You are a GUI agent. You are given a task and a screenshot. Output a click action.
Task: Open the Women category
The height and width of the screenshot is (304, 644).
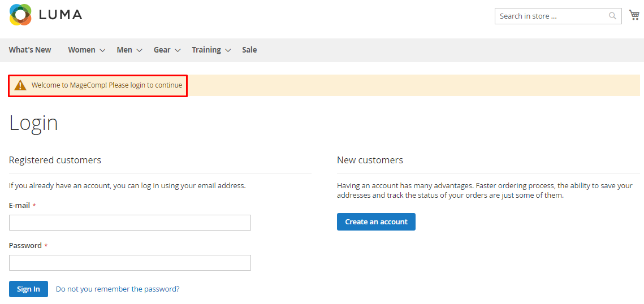coord(81,50)
